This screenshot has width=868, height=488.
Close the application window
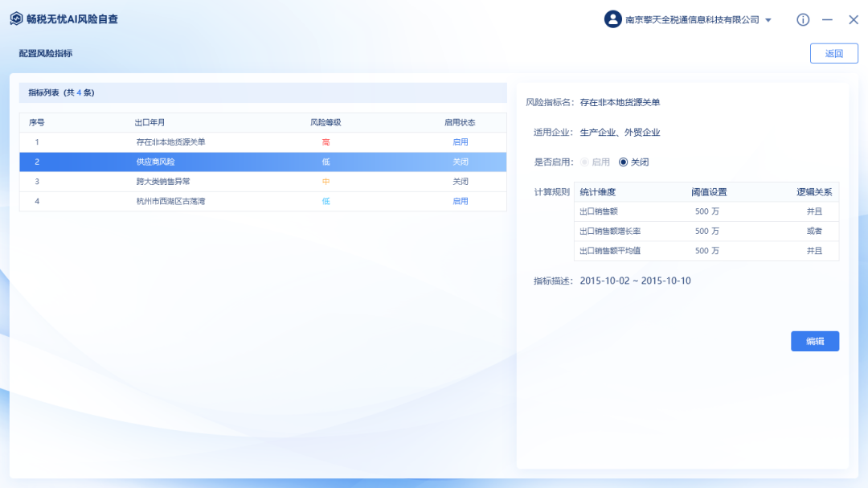(x=853, y=19)
